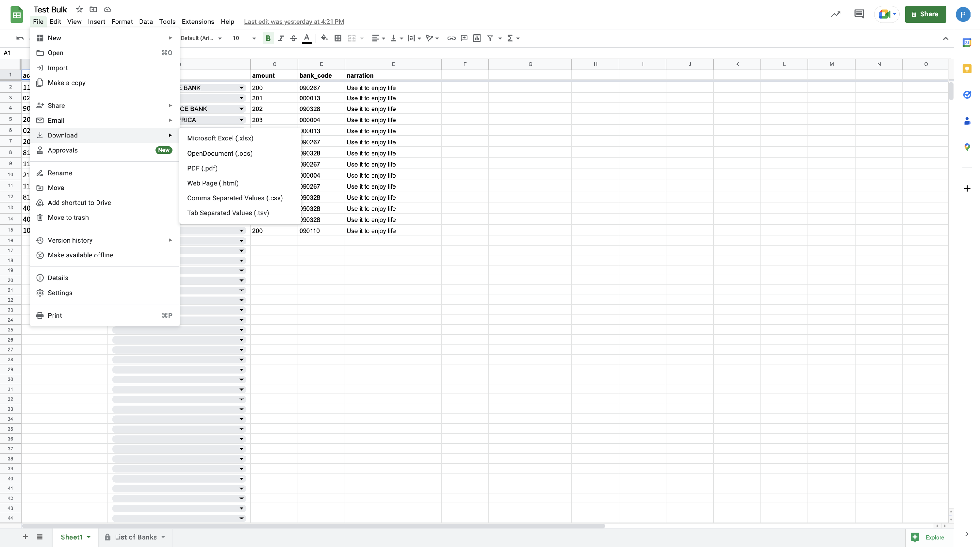Viewport: 980px width, 547px height.
Task: Switch to the List of Banks tab
Action: (136, 537)
